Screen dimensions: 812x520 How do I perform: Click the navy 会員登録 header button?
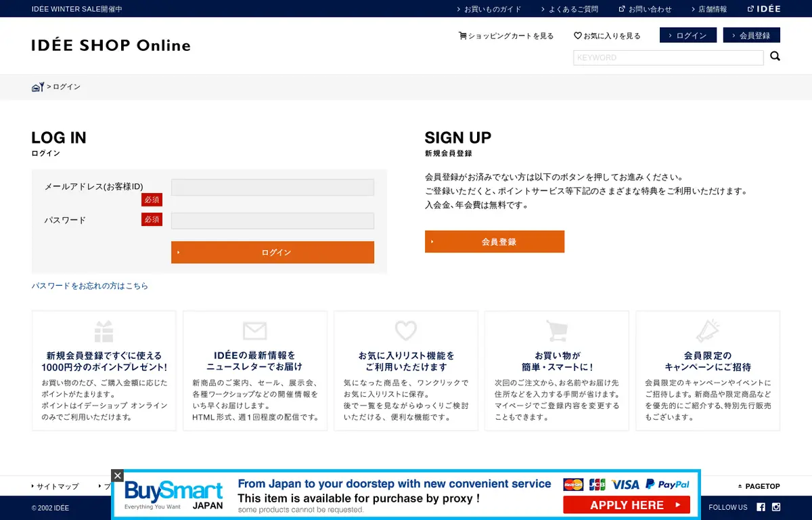point(752,35)
